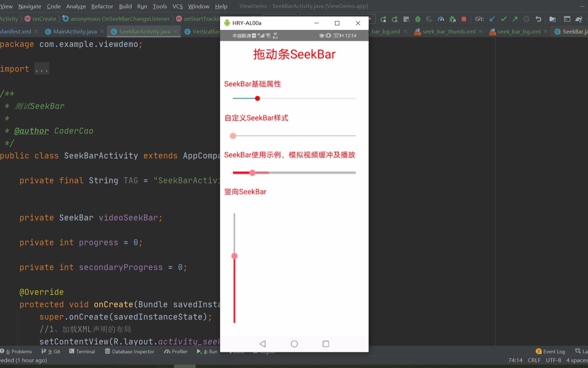Open the Refactor menu
Viewport: 588px width, 368px height.
(102, 6)
